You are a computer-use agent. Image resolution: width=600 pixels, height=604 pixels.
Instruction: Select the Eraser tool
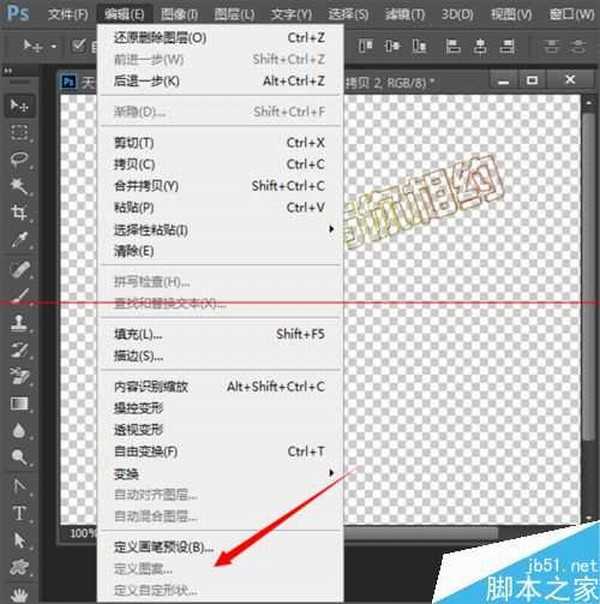tap(19, 376)
